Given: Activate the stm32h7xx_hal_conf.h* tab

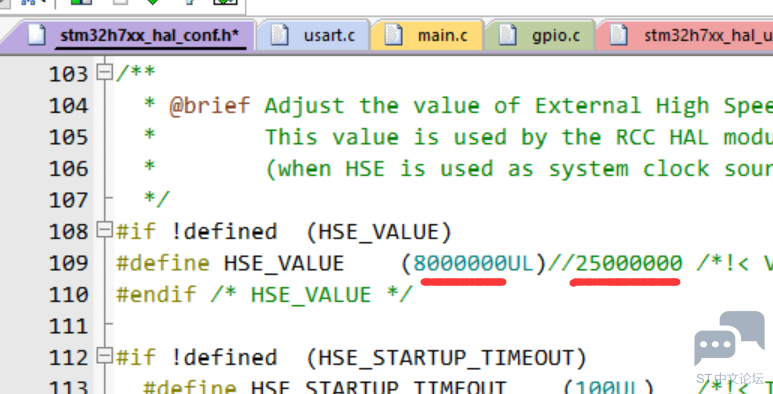Looking at the screenshot, I should coord(129,36).
